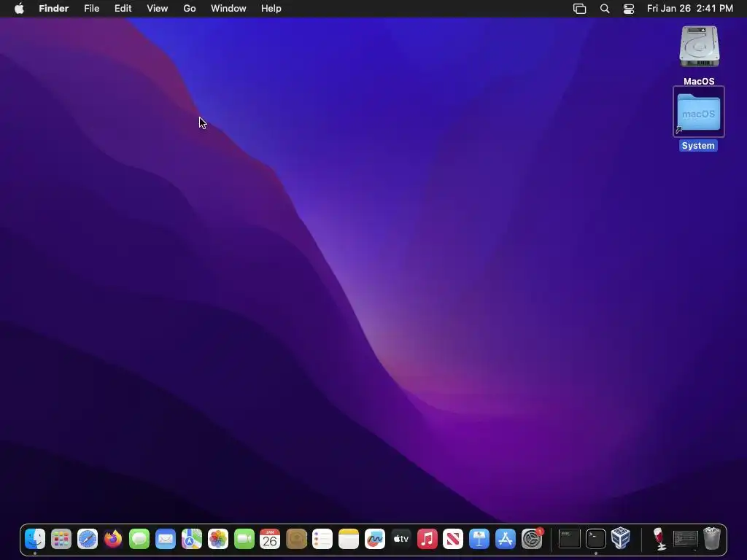Open the Finder menu
This screenshot has height=560, width=747.
54,9
